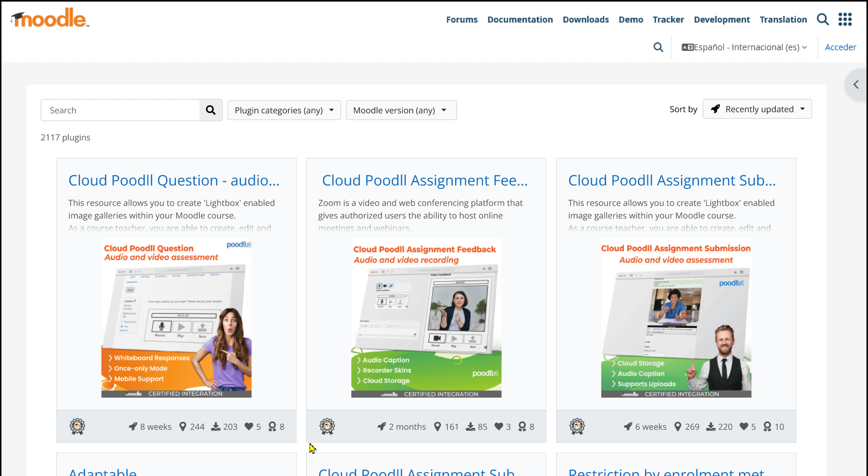868x476 pixels.
Task: Open Documentation in top navigation
Action: [x=520, y=20]
